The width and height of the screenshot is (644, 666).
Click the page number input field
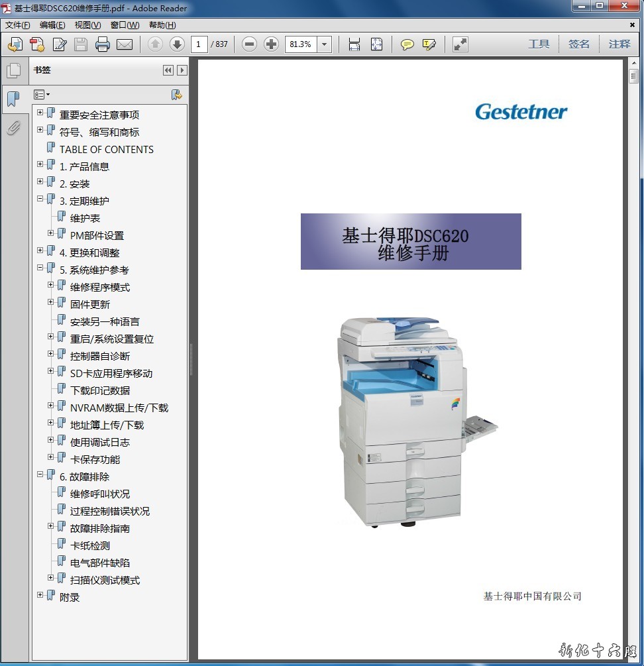click(199, 44)
